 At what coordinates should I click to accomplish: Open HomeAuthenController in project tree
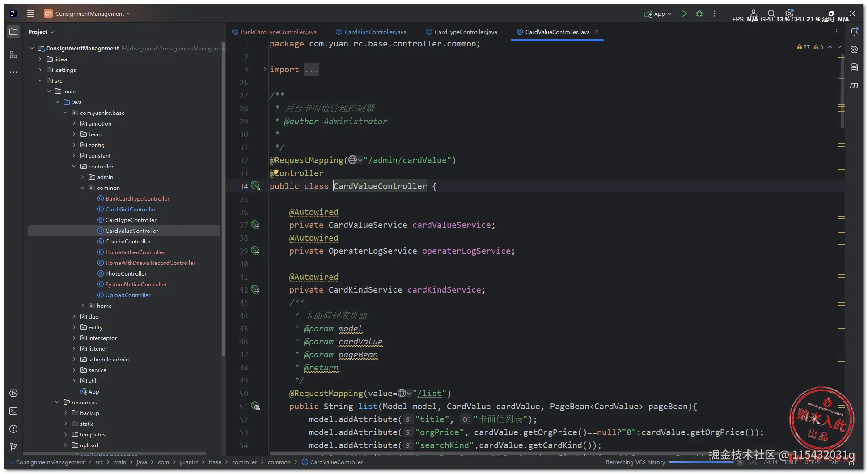(135, 252)
